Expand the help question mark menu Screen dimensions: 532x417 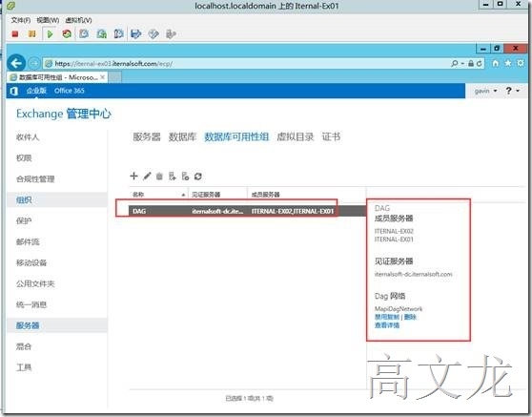pos(512,91)
